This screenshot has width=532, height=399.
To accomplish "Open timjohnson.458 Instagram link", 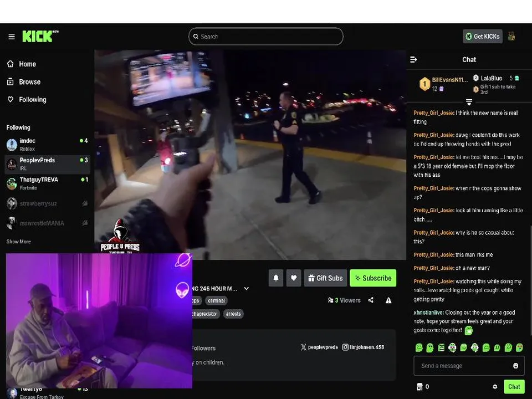I will click(363, 347).
